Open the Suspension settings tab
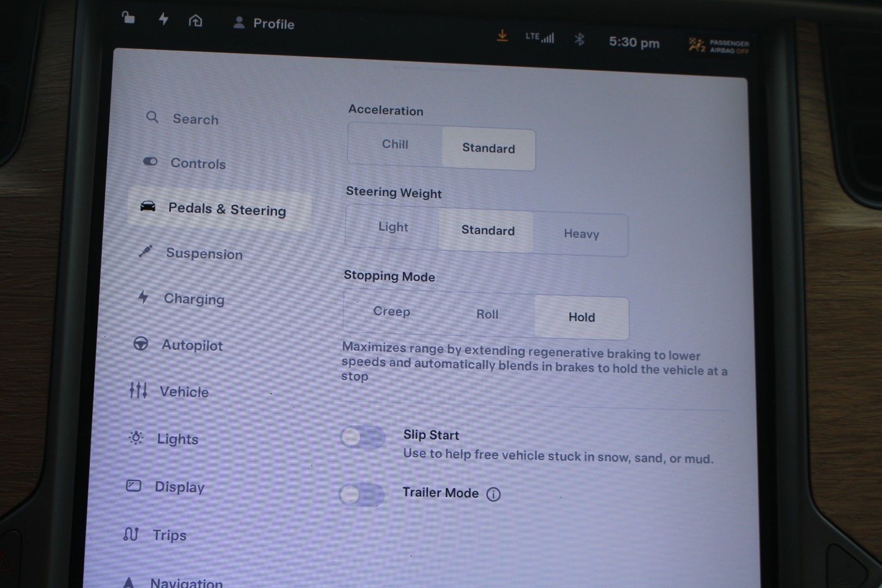The height and width of the screenshot is (588, 882). click(x=204, y=254)
